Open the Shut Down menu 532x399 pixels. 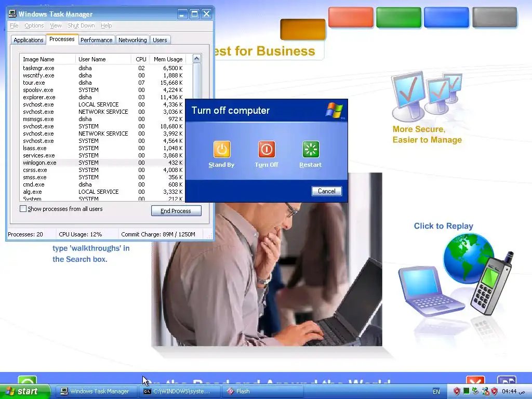coord(81,25)
